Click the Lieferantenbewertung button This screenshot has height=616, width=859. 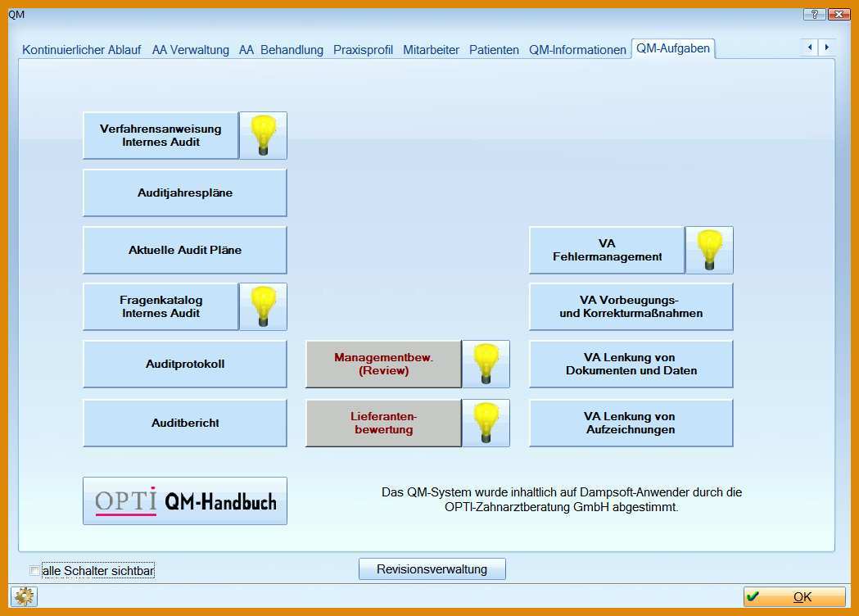click(383, 423)
